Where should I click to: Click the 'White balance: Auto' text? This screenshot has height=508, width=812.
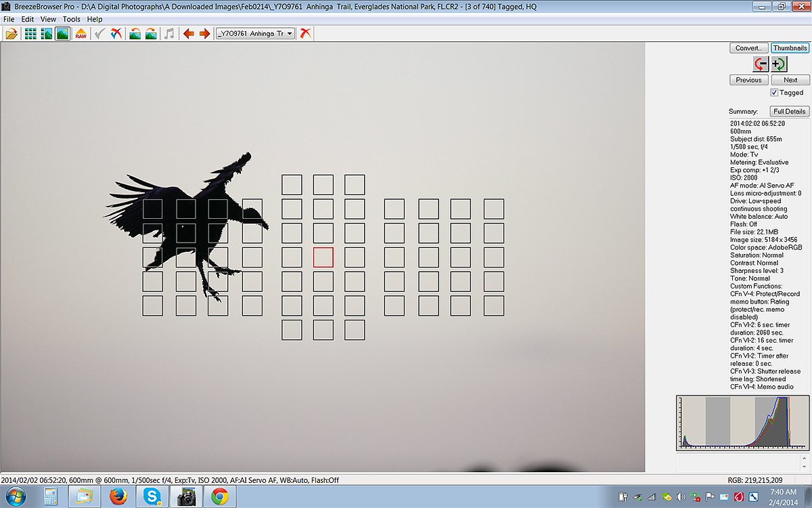pyautogui.click(x=759, y=217)
